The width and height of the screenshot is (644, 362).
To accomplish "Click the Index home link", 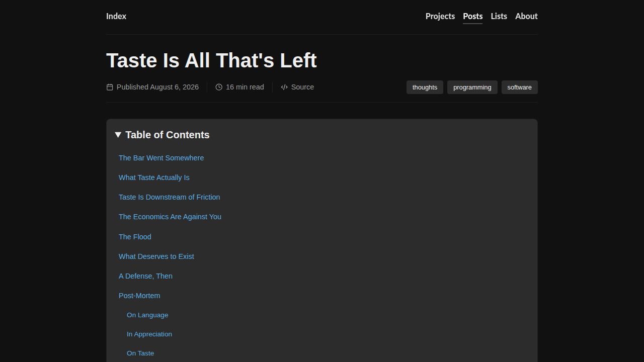I will [x=116, y=16].
